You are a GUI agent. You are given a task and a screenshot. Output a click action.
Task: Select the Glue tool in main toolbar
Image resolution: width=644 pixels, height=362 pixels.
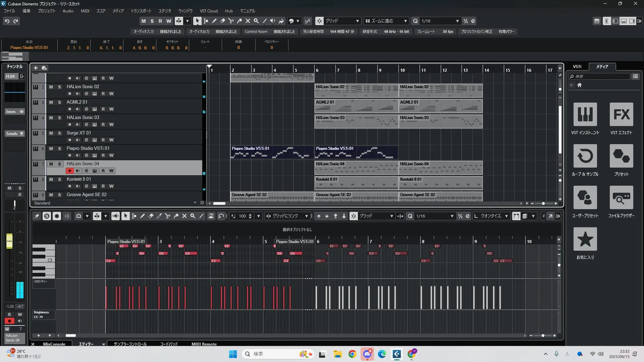[x=239, y=21]
